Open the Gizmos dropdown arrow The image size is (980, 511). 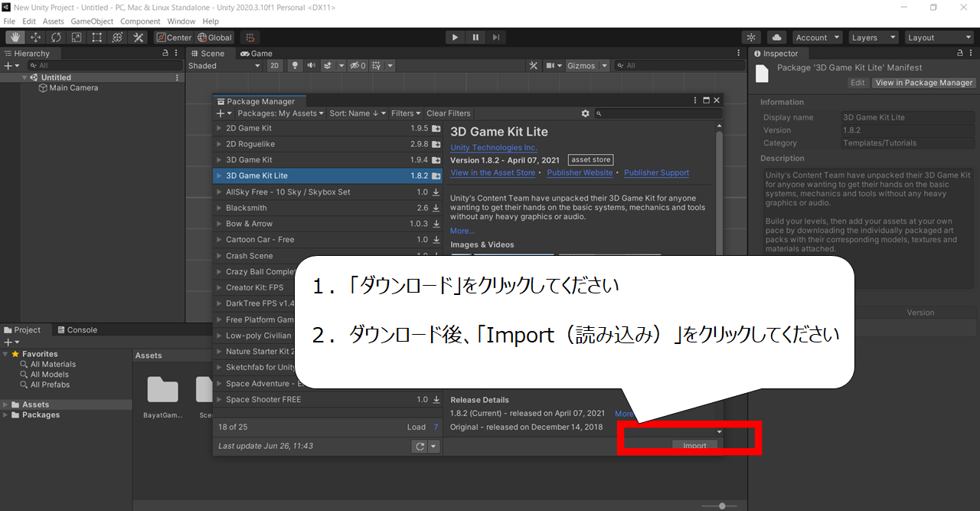[604, 66]
